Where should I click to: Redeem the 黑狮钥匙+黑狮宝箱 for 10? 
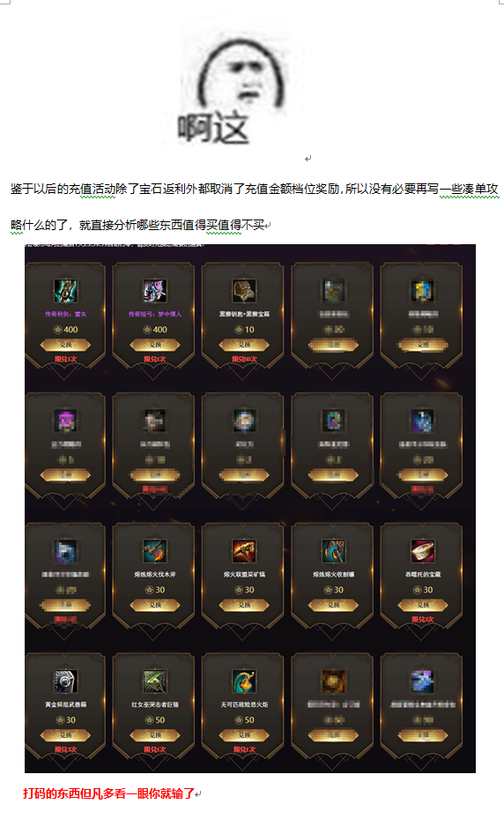coord(244,345)
